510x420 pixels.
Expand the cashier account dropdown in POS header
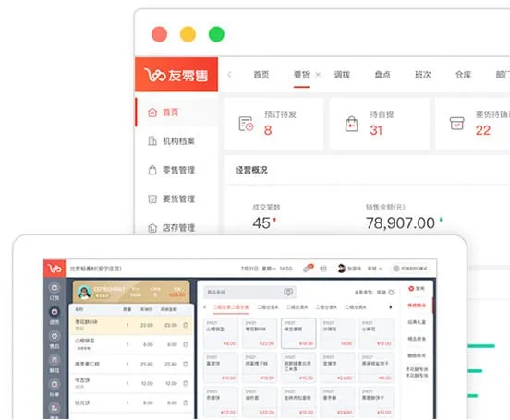pyautogui.click(x=375, y=269)
